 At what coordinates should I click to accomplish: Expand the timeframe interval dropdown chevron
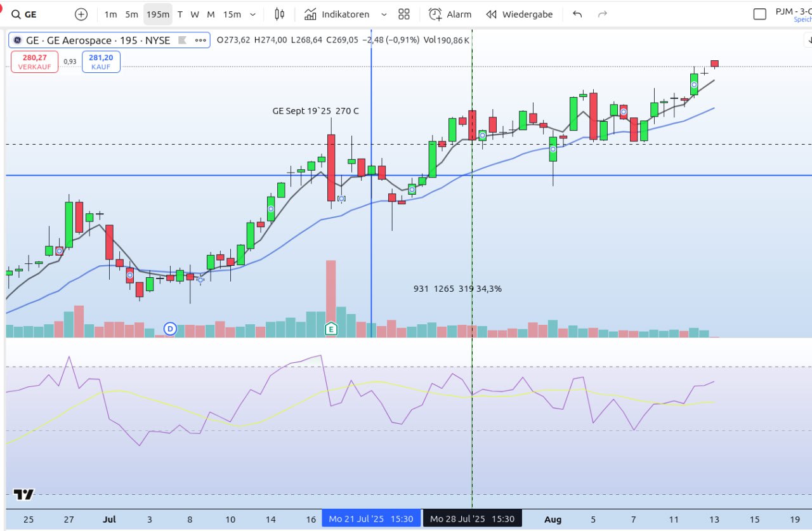(253, 14)
